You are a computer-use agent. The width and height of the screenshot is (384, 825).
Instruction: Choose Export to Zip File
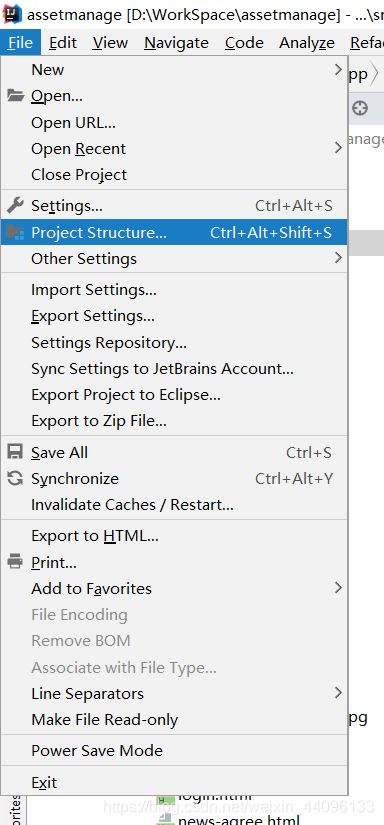tap(174, 421)
